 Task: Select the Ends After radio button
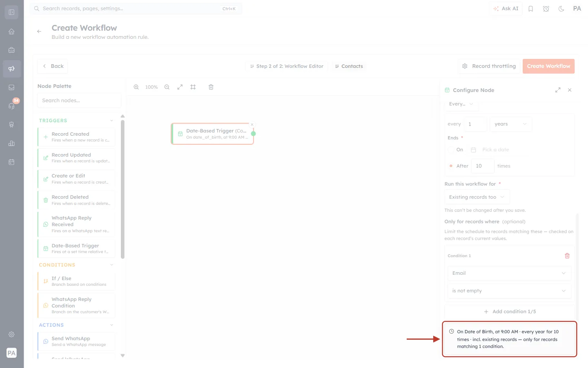pyautogui.click(x=451, y=166)
